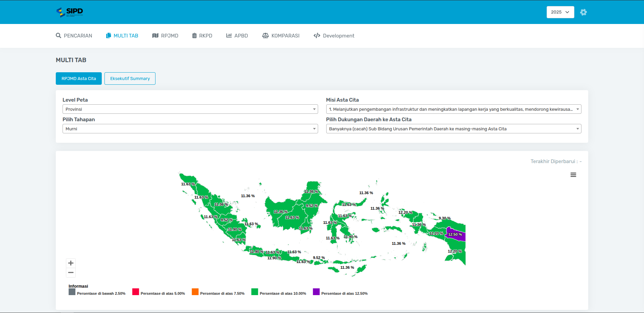644x313 pixels.
Task: Click the KOMPARASI balance scale icon
Action: pyautogui.click(x=265, y=35)
